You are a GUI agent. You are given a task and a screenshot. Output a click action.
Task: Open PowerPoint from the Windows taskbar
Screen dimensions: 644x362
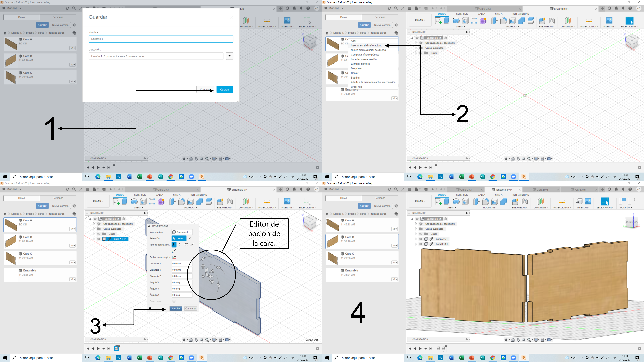[150, 177]
